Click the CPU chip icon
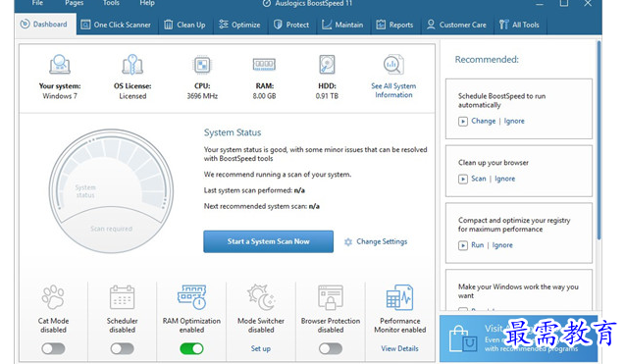 202,65
